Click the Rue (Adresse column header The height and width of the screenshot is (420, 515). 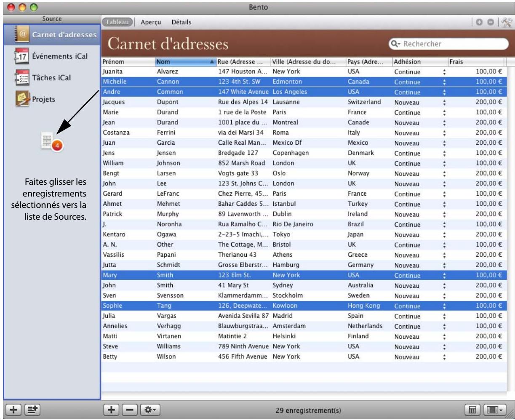[243, 62]
